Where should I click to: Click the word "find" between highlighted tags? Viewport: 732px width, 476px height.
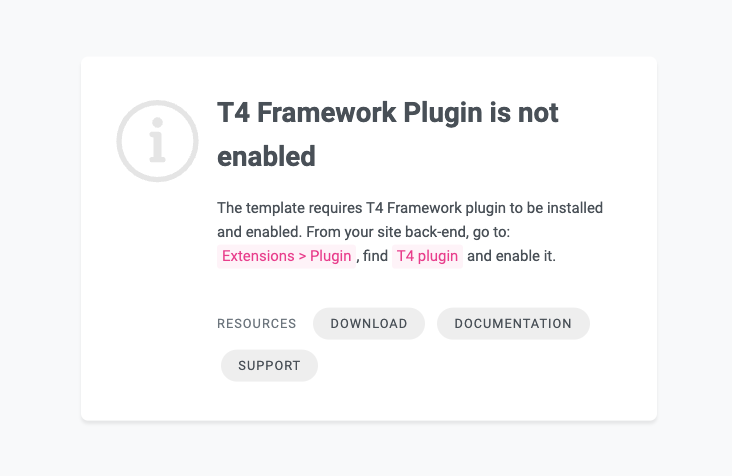(374, 256)
